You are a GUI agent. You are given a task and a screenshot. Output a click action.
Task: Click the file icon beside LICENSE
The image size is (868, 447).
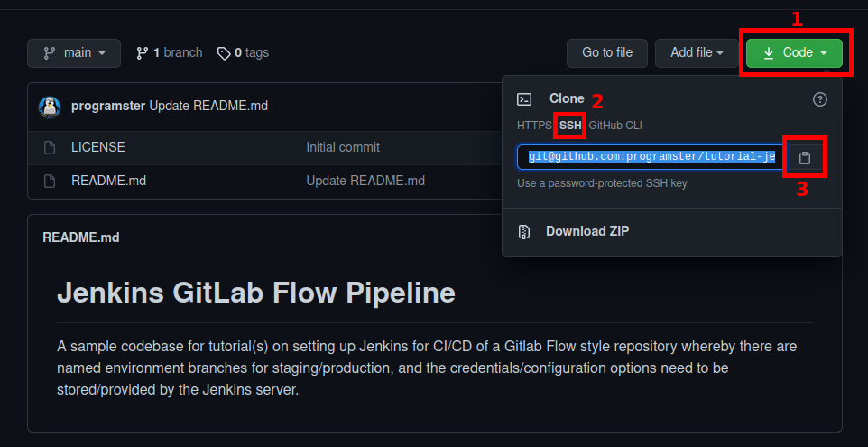point(50,148)
